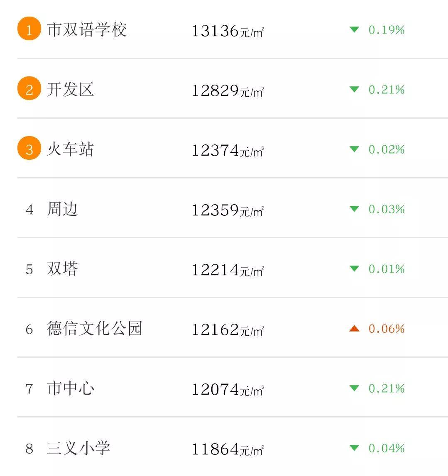448x476 pixels.
Task: Click the orange rank 1 badge
Action: click(29, 29)
